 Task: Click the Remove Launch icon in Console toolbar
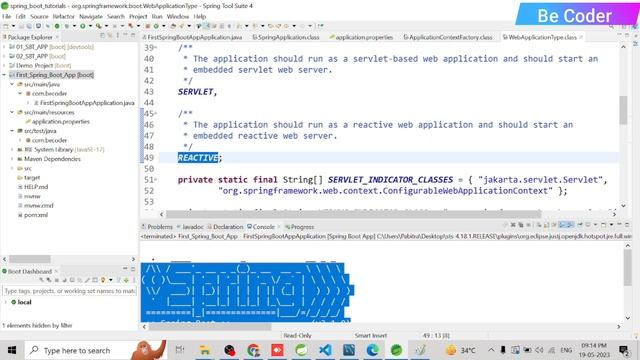[513, 225]
